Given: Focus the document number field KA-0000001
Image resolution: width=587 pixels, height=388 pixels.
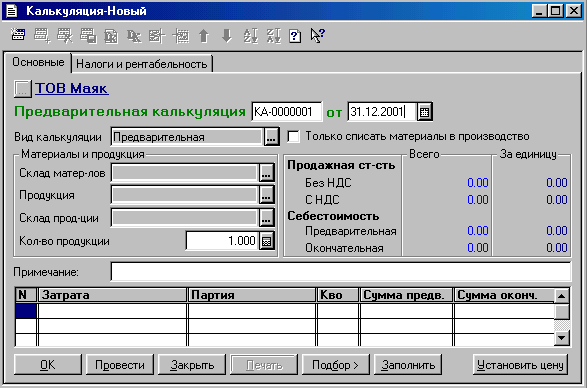Looking at the screenshot, I should (287, 112).
